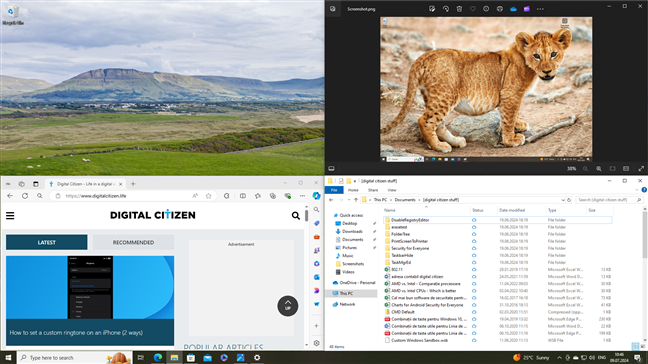Show hidden tray icons chevron

pyautogui.click(x=559, y=358)
